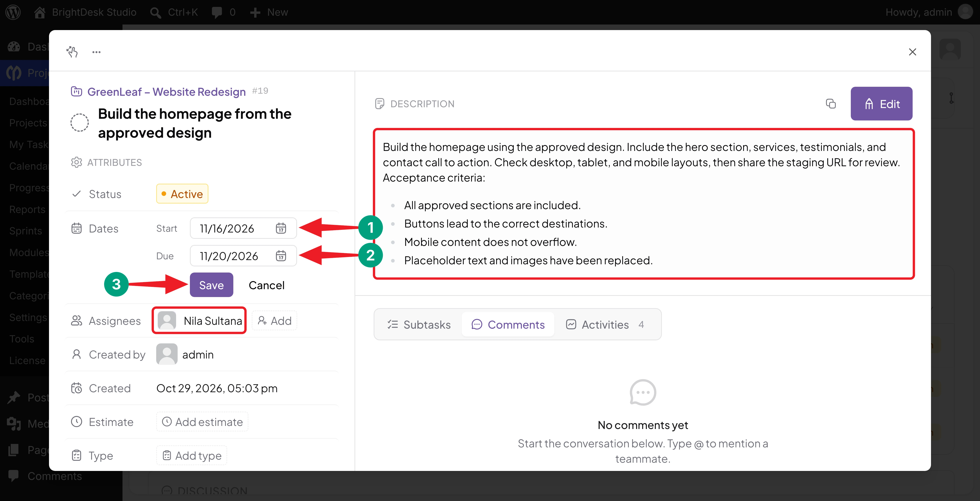The height and width of the screenshot is (501, 980).
Task: Open the Active status dropdown
Action: pyautogui.click(x=182, y=194)
